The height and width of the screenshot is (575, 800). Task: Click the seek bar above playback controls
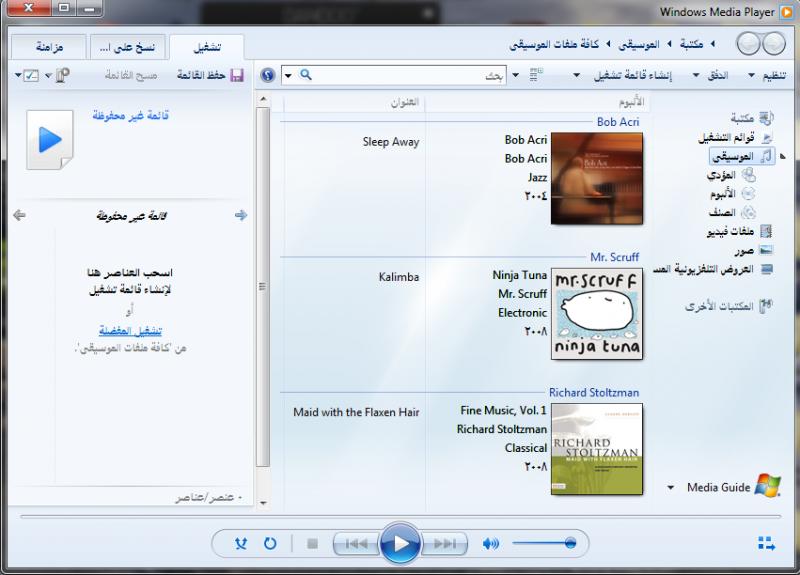pos(401,516)
